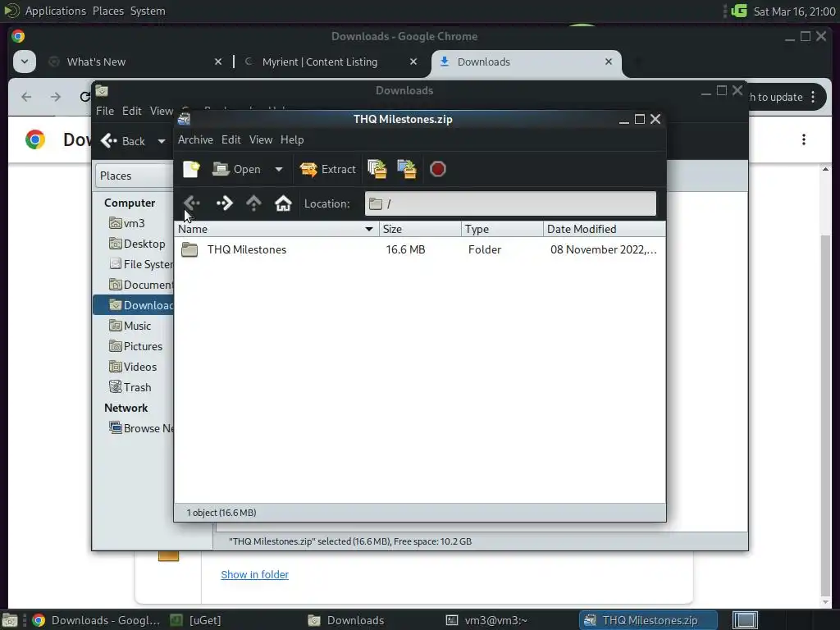Click the THQ Milestones folder icon
Image resolution: width=840 pixels, height=630 pixels.
189,249
